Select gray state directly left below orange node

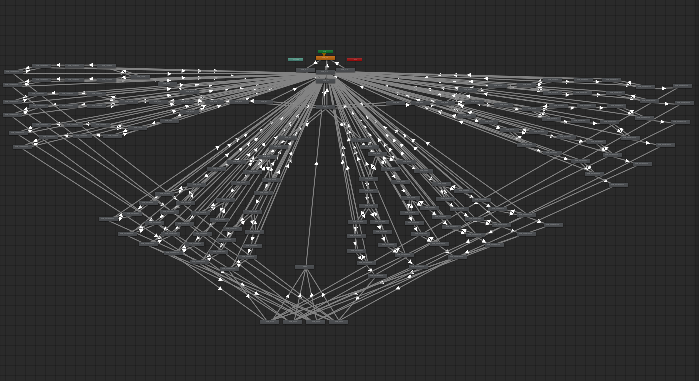pos(305,70)
